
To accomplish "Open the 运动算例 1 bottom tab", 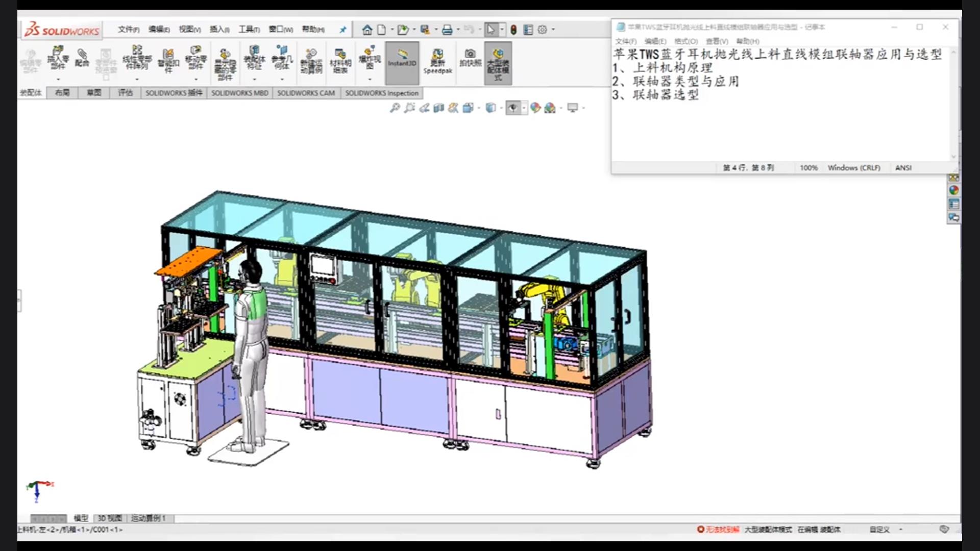I will tap(149, 518).
